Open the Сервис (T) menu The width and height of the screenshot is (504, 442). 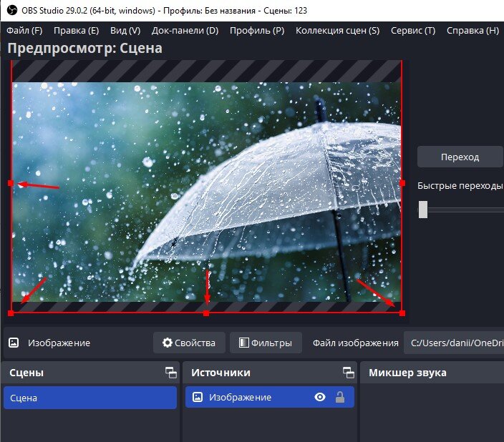413,31
